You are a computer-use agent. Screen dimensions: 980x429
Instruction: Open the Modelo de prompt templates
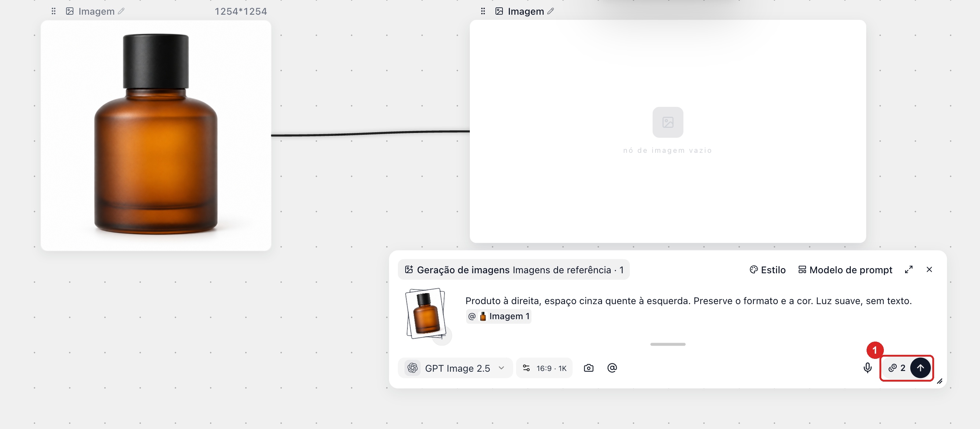coord(845,270)
